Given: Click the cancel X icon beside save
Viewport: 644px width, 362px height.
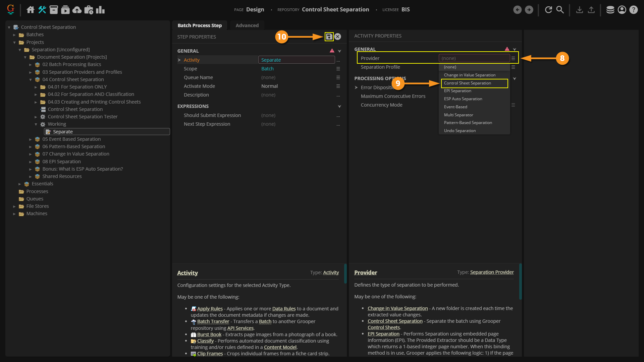Looking at the screenshot, I should coord(338,37).
